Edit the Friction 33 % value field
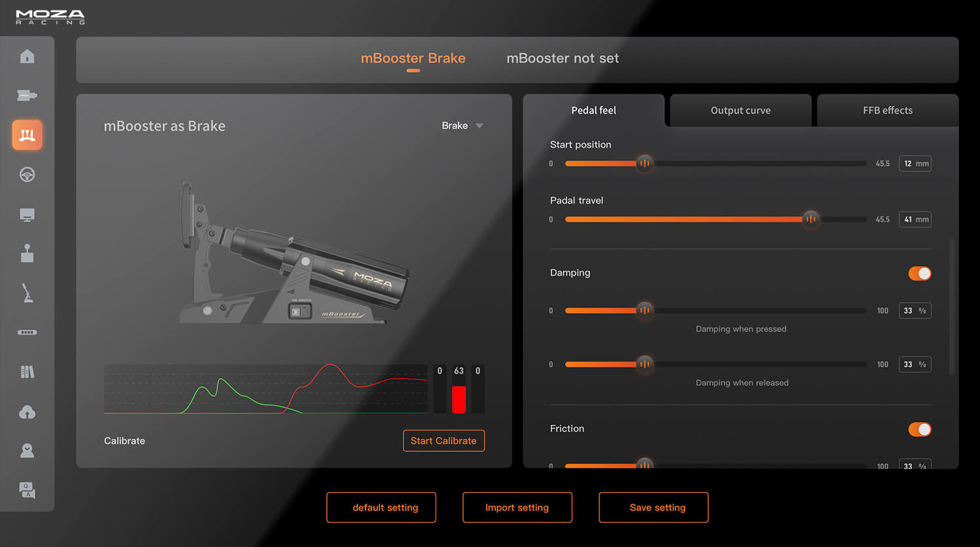This screenshot has width=980, height=547. click(x=915, y=464)
